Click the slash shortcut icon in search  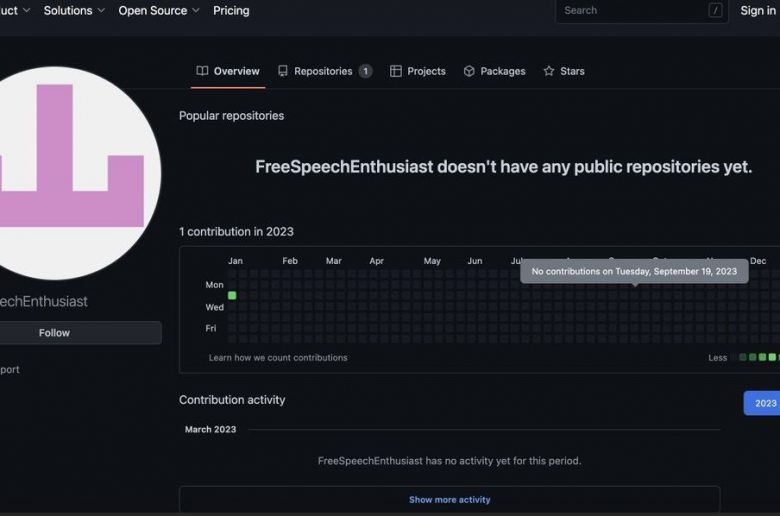715,11
